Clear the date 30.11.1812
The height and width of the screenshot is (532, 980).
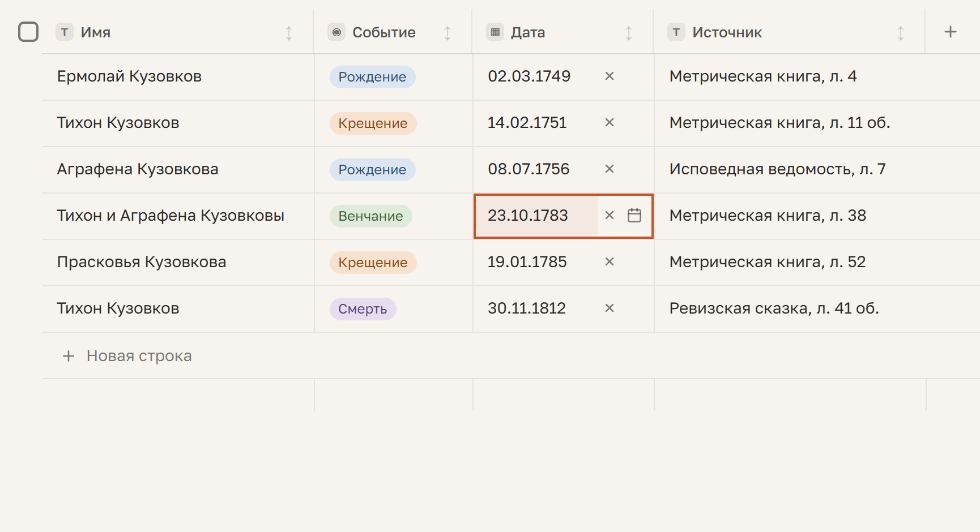610,308
